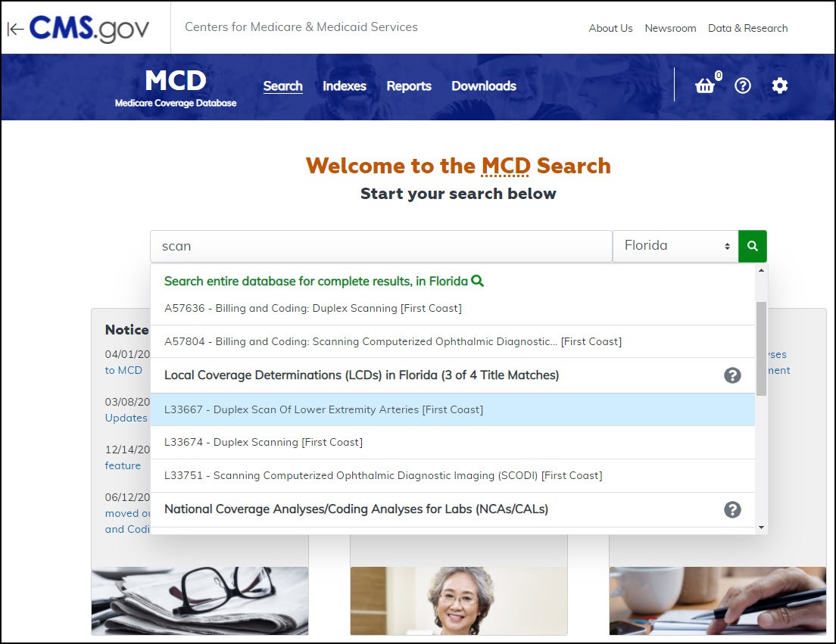This screenshot has width=836, height=644.
Task: Open the help question mark in header
Action: [x=743, y=86]
